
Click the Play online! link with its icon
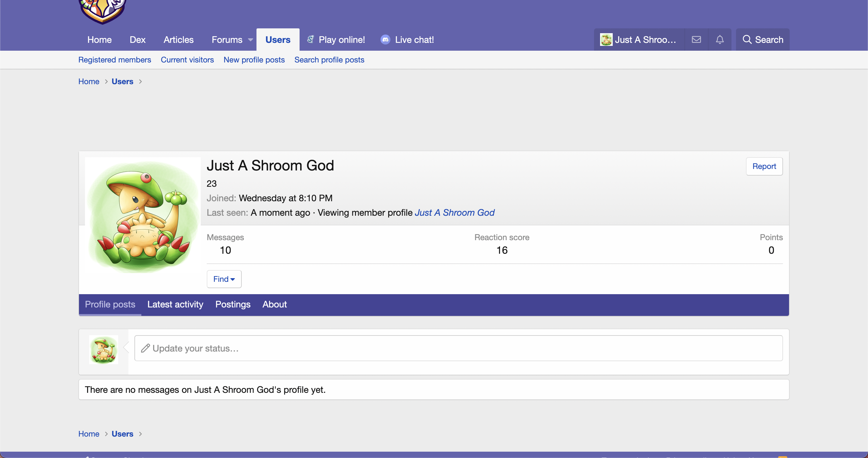pos(336,40)
